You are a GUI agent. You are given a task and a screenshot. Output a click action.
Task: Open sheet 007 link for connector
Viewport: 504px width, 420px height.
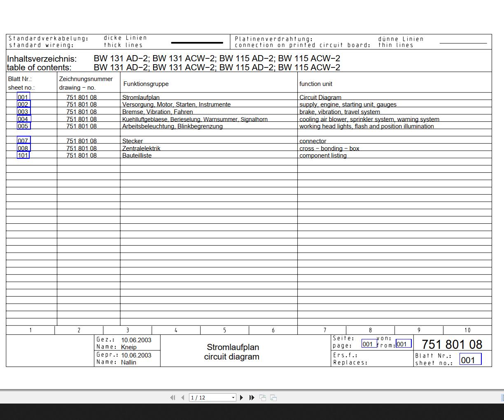point(23,141)
